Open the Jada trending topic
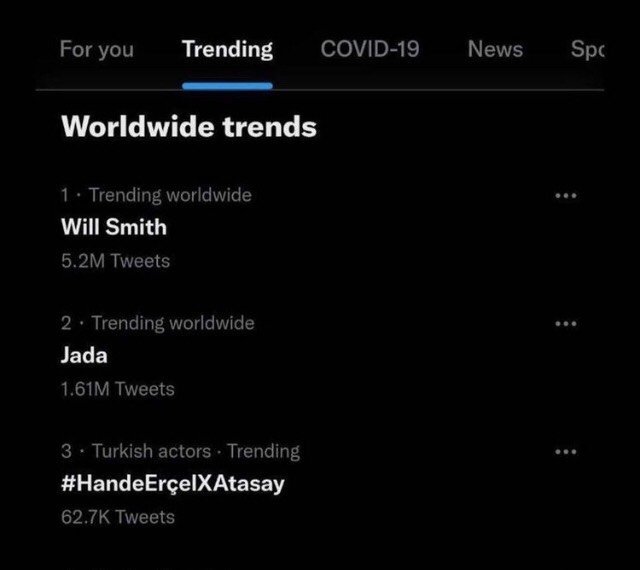The width and height of the screenshot is (640, 570). [x=85, y=355]
